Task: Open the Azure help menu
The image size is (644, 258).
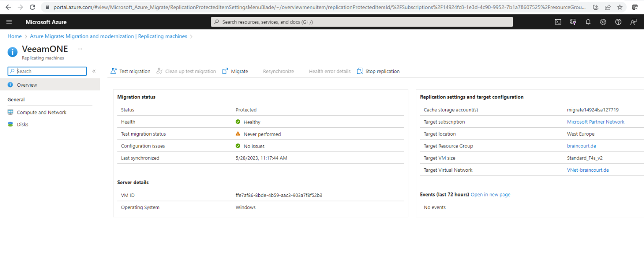Action: pyautogui.click(x=618, y=21)
